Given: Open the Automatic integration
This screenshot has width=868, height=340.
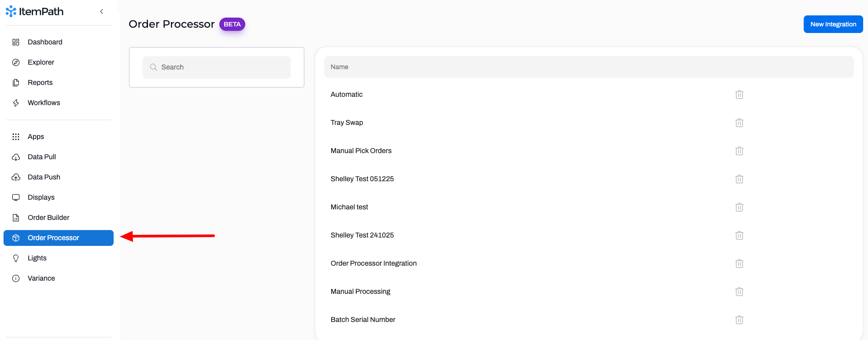Looking at the screenshot, I should coord(347,95).
